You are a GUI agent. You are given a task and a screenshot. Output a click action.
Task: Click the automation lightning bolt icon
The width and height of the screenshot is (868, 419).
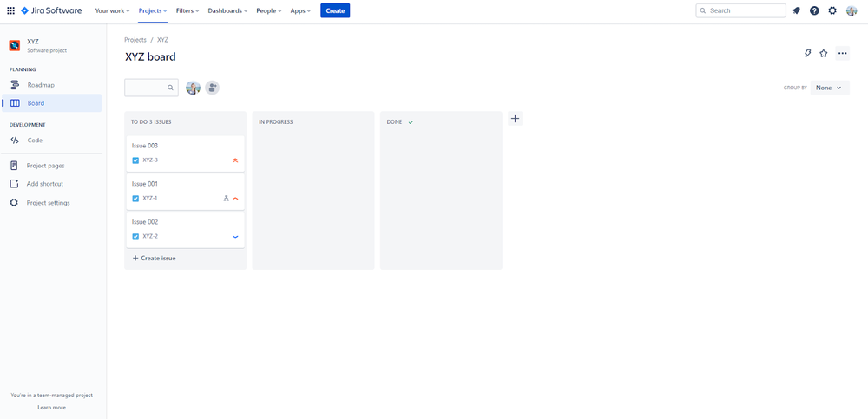807,53
